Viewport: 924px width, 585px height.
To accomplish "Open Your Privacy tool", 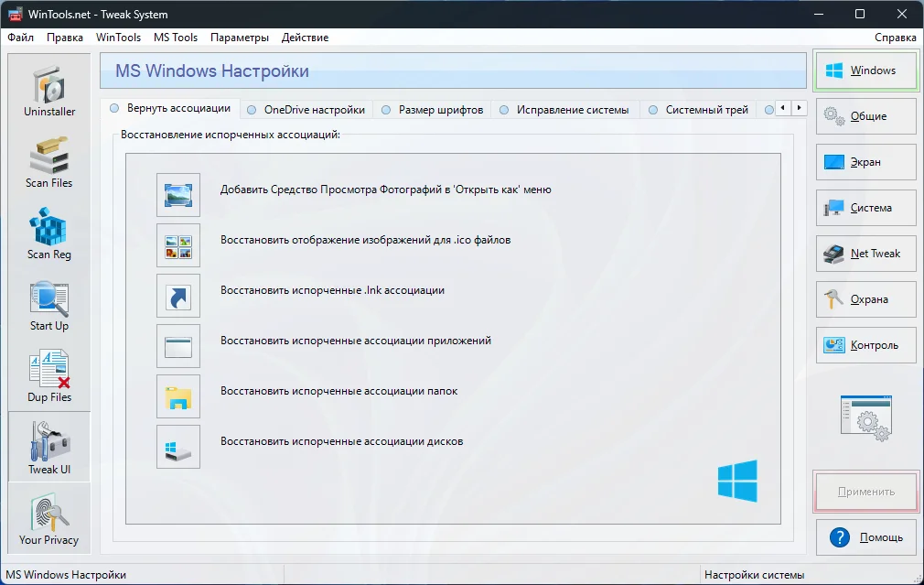I will [49, 519].
